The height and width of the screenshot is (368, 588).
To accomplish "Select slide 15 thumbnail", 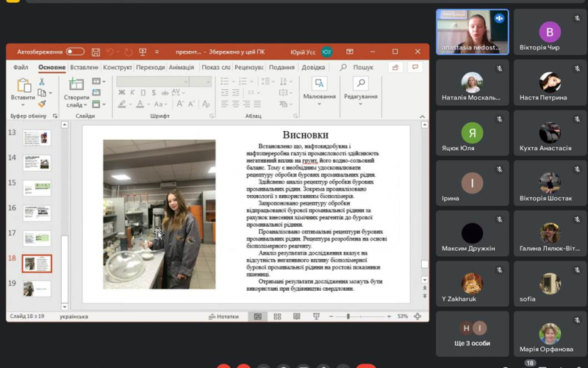I will coord(37,188).
